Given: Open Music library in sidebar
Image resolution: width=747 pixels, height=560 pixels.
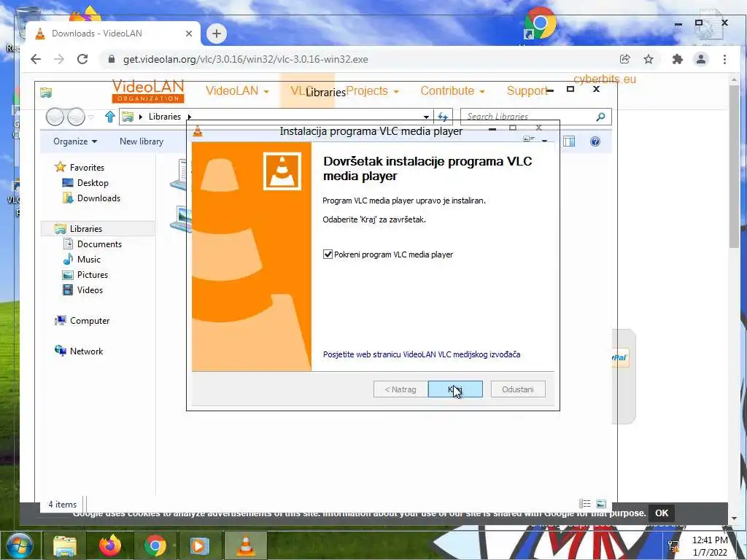Looking at the screenshot, I should coord(88,259).
